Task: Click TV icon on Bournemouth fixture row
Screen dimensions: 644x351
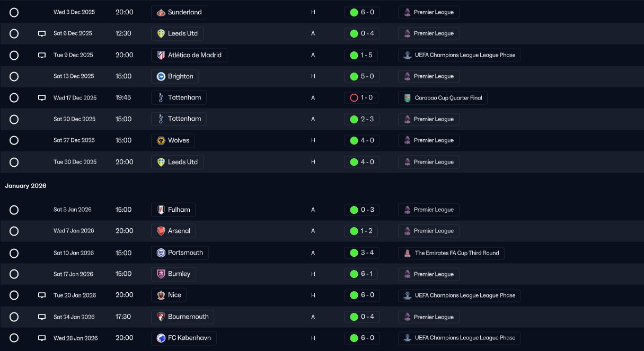Action: 42,317
